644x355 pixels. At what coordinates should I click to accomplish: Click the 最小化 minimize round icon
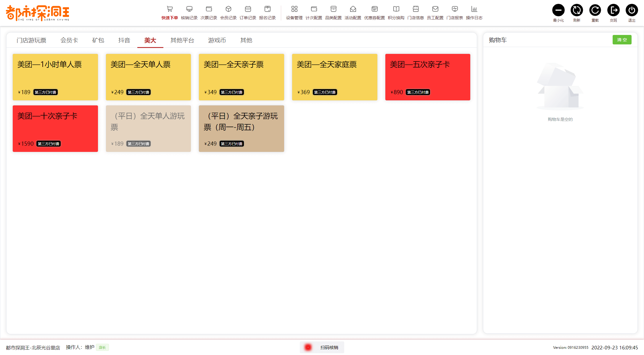click(x=558, y=10)
